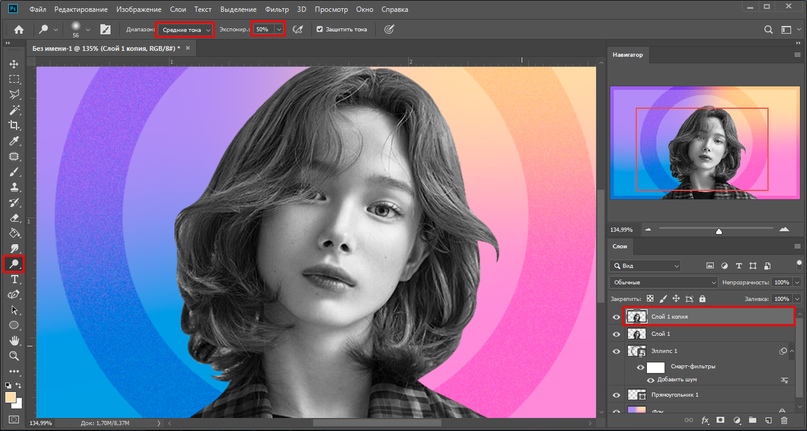Toggle the Защитить тона checkbox
Viewport: 807px width, 431px height.
pos(320,30)
